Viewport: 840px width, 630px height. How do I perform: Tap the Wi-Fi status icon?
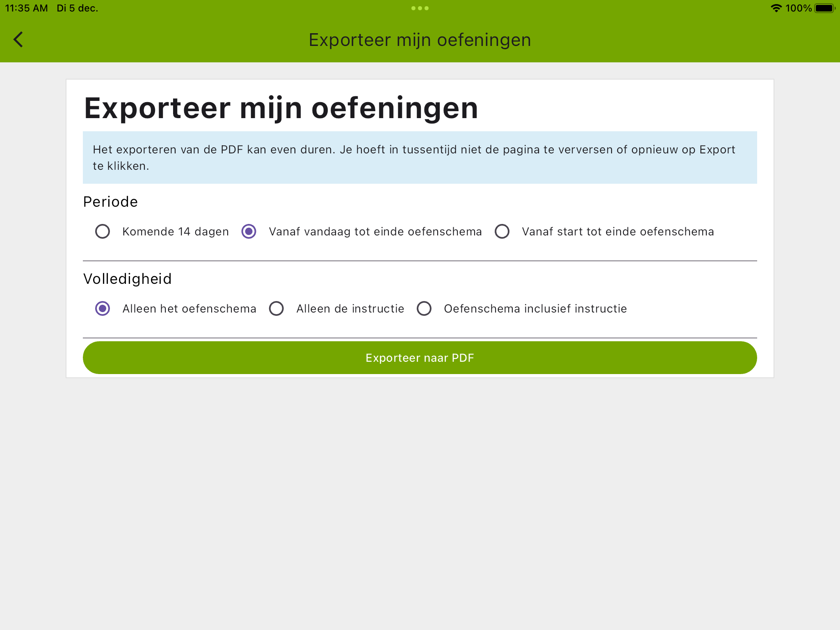[776, 8]
